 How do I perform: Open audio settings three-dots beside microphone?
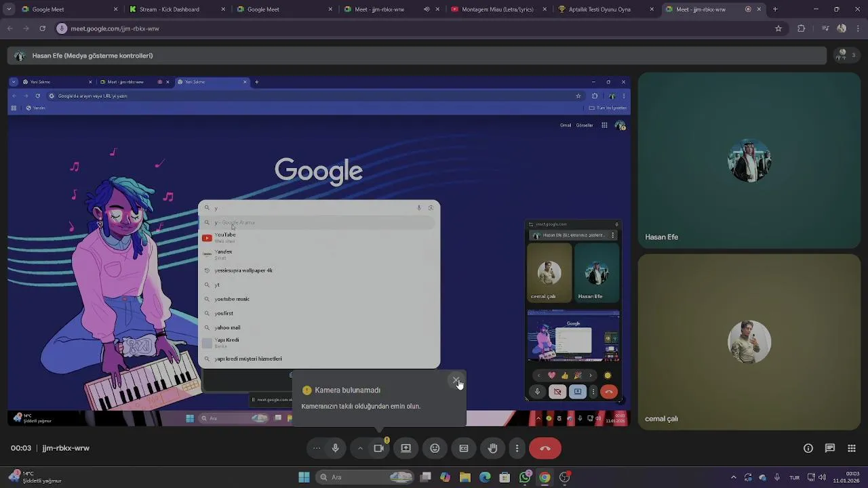pos(317,448)
